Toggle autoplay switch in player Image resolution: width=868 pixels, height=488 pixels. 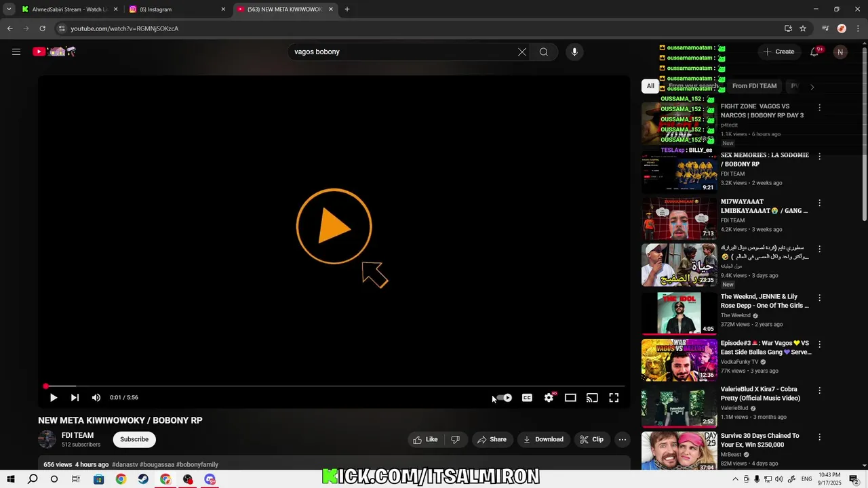(x=505, y=398)
